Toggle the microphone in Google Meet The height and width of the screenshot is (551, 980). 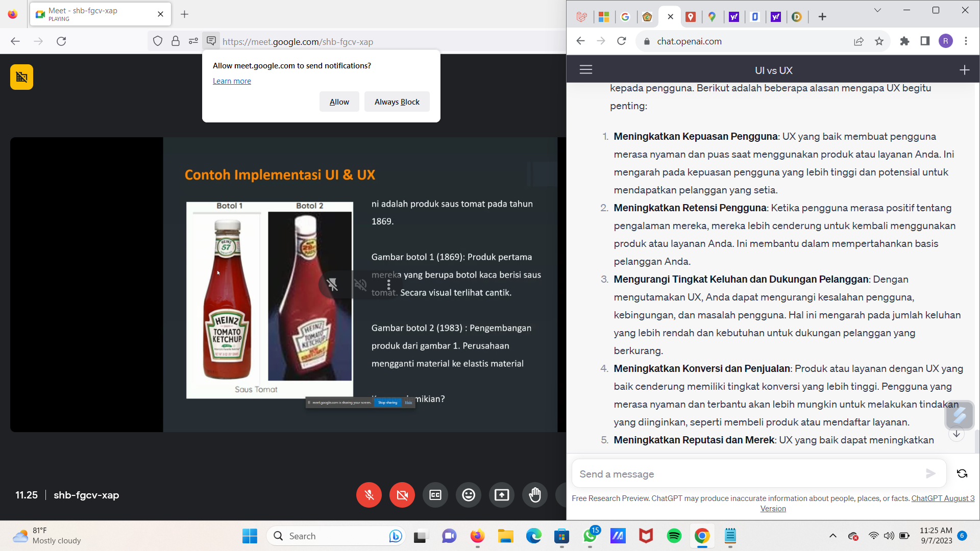click(x=369, y=495)
